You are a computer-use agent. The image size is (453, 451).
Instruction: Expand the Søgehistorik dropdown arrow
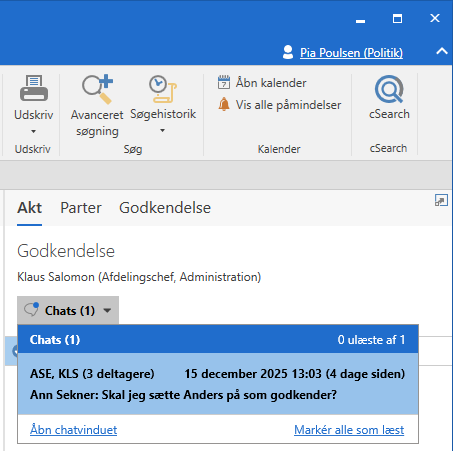[162, 131]
